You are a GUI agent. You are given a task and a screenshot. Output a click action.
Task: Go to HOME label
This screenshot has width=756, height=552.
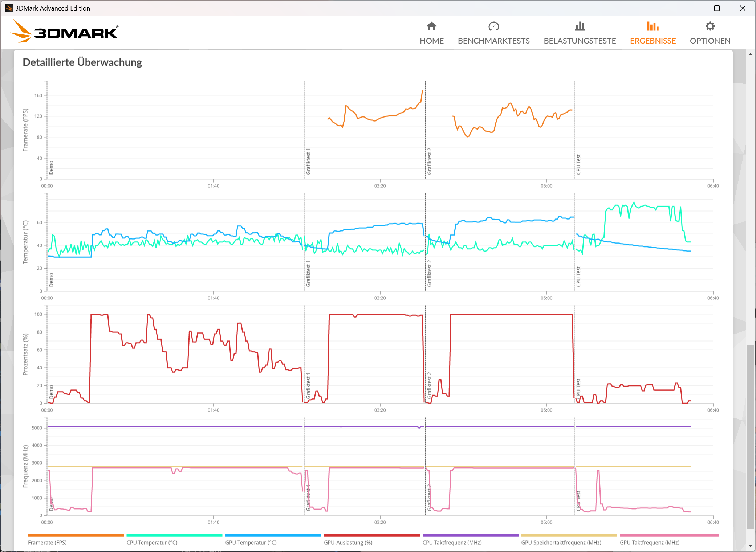click(431, 41)
